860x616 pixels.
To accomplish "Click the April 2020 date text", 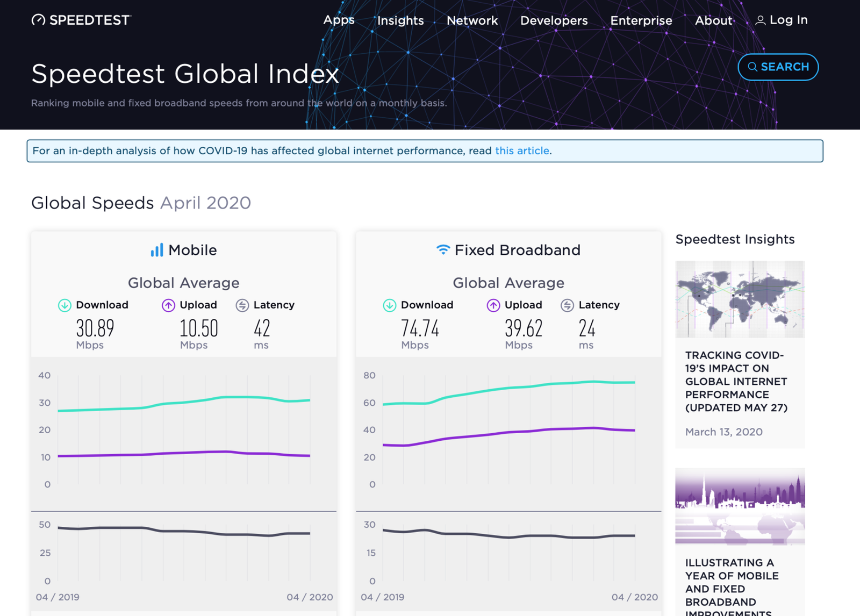I will 206,203.
